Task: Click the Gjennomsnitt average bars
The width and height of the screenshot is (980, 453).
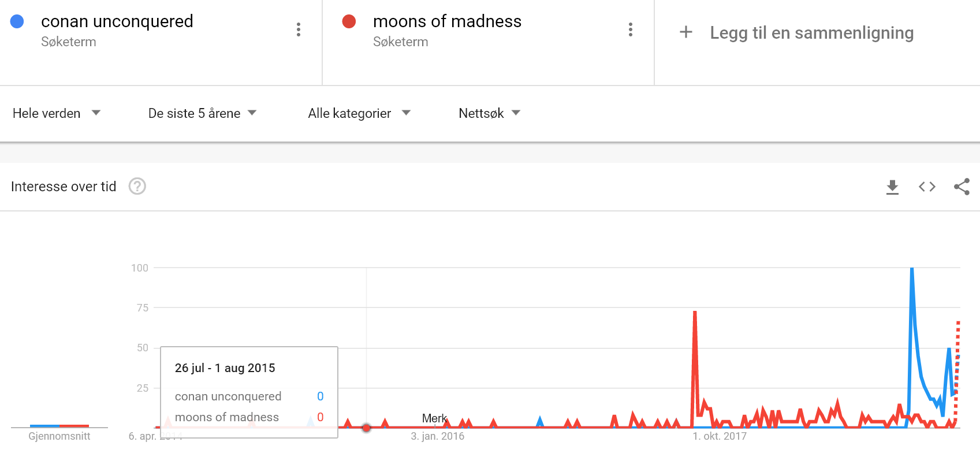Action: 59,426
